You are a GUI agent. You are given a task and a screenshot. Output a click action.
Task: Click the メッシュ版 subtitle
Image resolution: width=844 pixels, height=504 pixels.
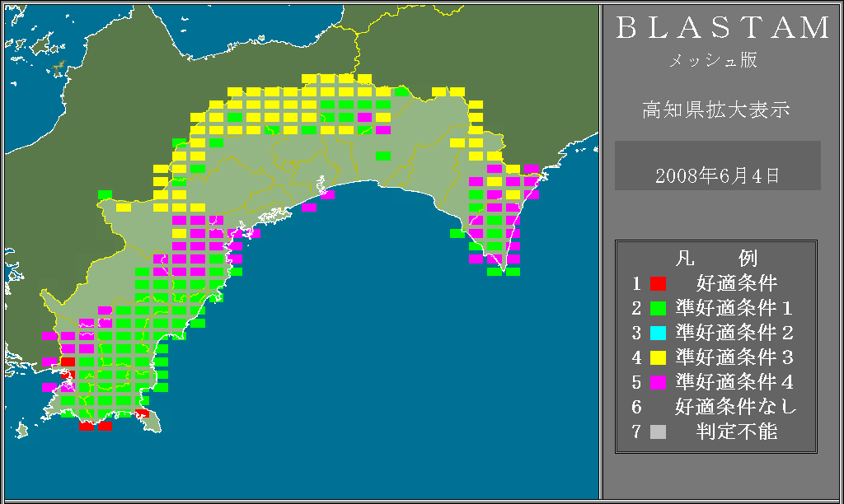(x=713, y=60)
